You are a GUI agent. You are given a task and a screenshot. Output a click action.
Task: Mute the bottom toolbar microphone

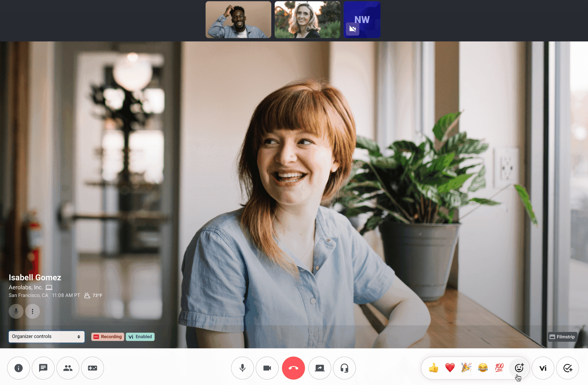click(x=242, y=368)
